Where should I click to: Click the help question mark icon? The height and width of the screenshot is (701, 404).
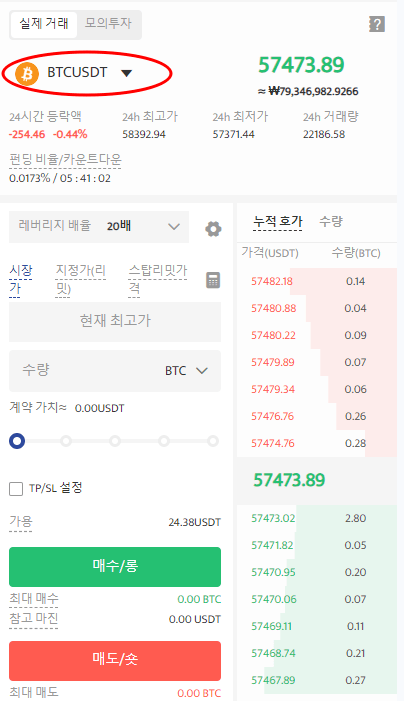pos(377,24)
